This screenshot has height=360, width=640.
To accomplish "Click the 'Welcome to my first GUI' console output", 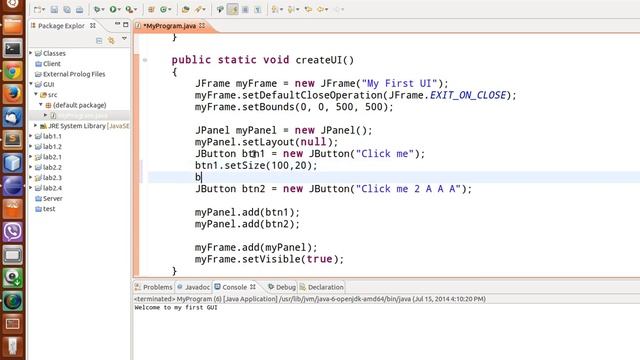I will (176, 307).
